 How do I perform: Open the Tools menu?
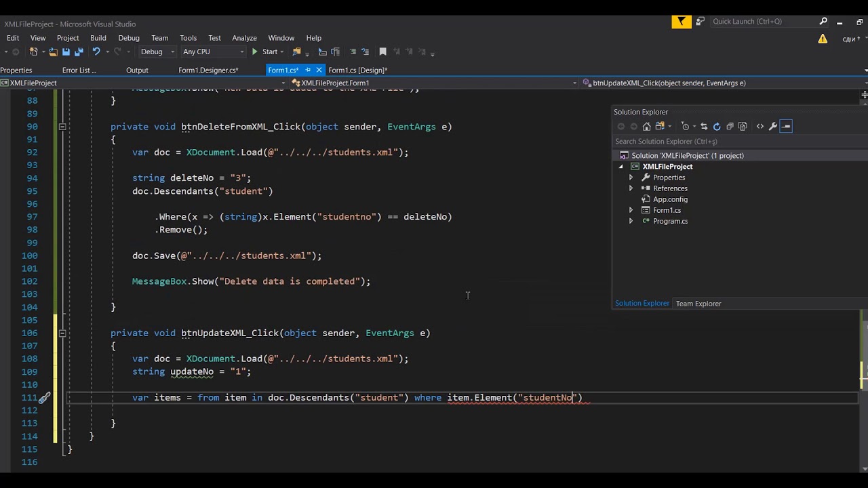pos(189,38)
